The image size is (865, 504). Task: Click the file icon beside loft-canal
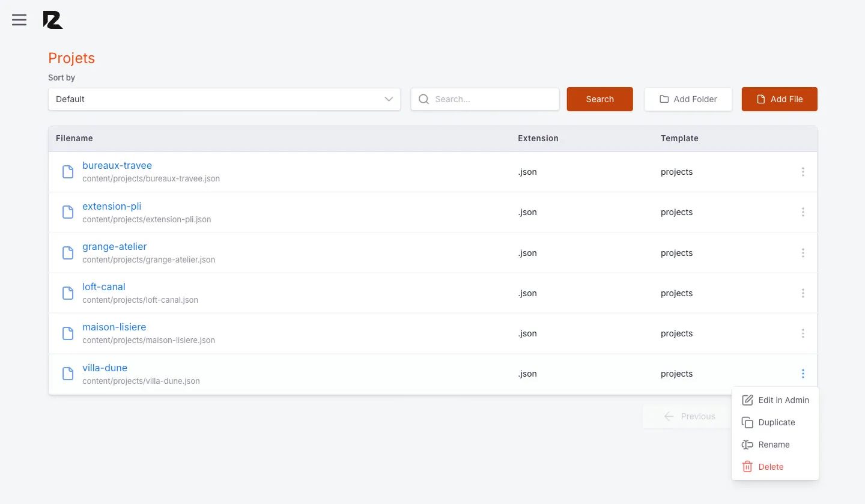click(68, 293)
